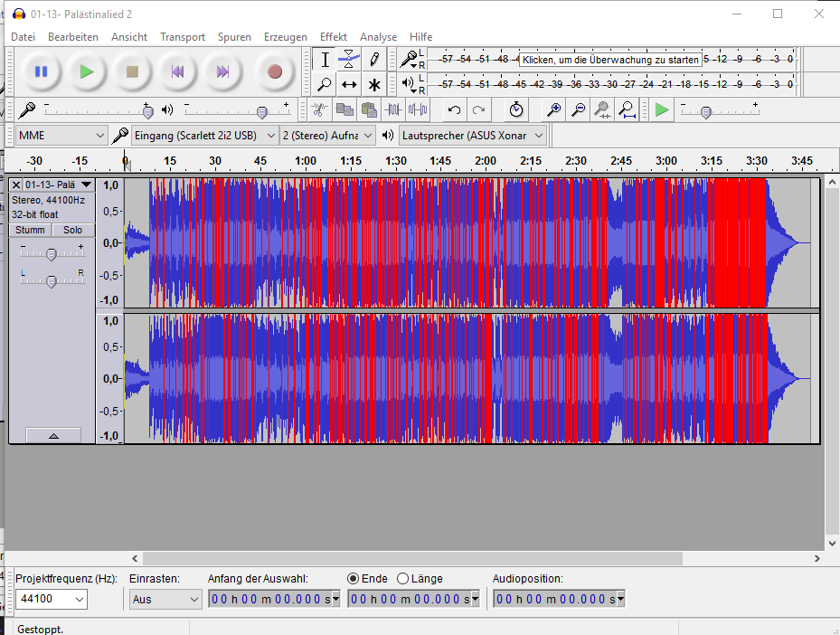This screenshot has height=635, width=840.
Task: Click the Pause transport button
Action: pyautogui.click(x=41, y=71)
